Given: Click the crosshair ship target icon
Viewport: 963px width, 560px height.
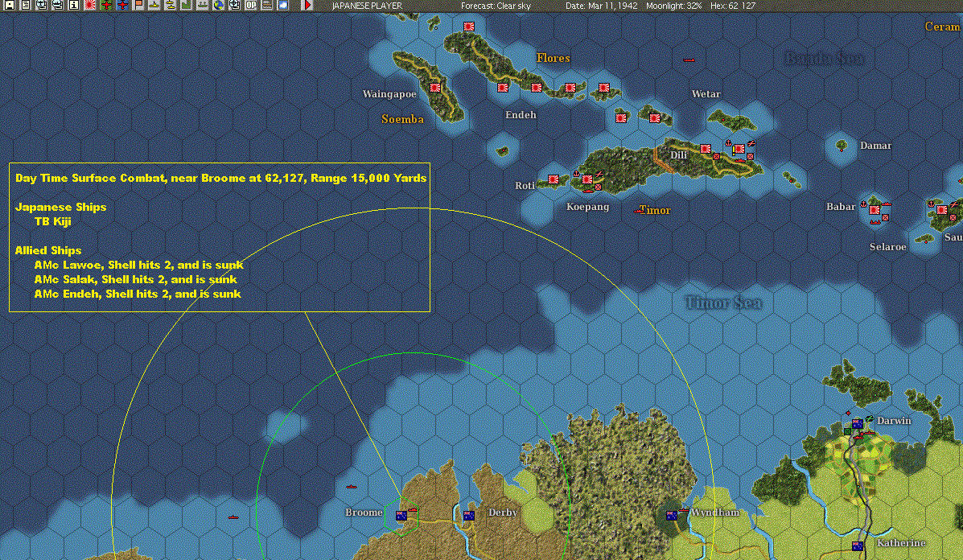Looking at the screenshot, I should [x=235, y=5].
